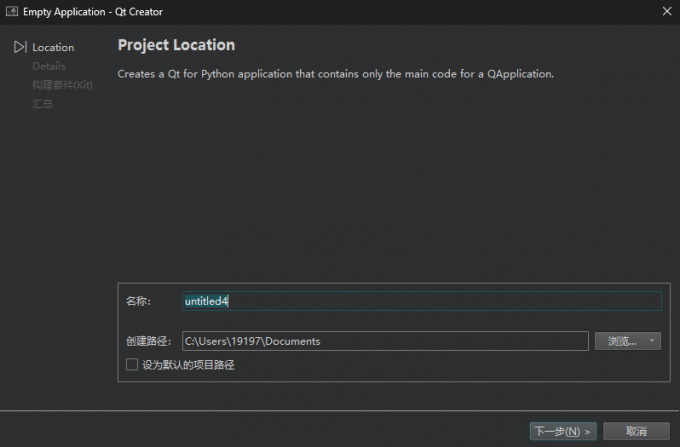
Task: Click the 名称 field containing untitled4
Action: coord(420,301)
